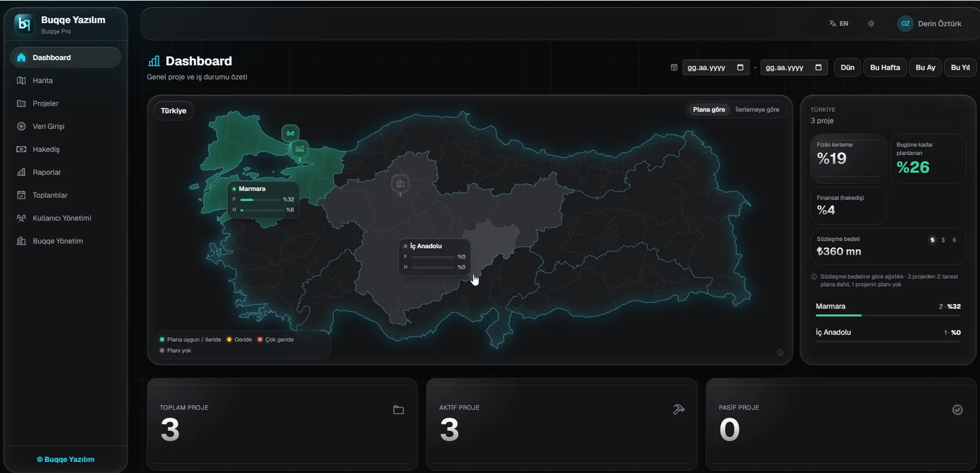The height and width of the screenshot is (473, 980).
Task: Open the Harita map page icon
Action: 21,80
